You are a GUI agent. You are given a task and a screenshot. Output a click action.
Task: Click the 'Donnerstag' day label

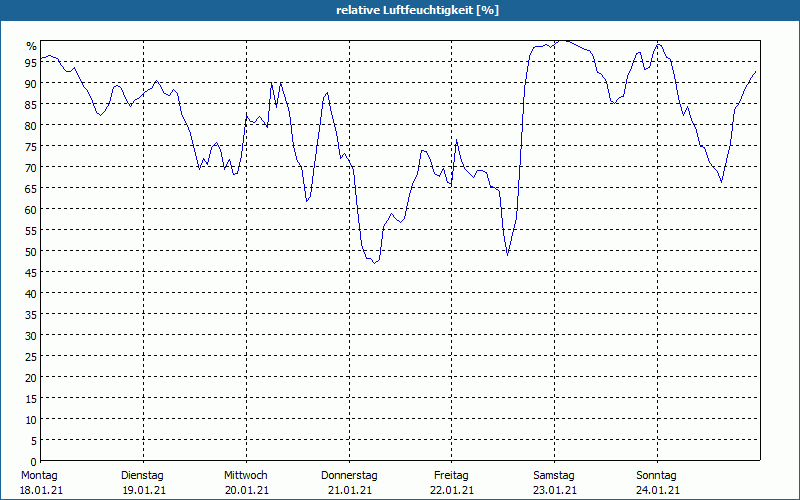click(x=349, y=476)
